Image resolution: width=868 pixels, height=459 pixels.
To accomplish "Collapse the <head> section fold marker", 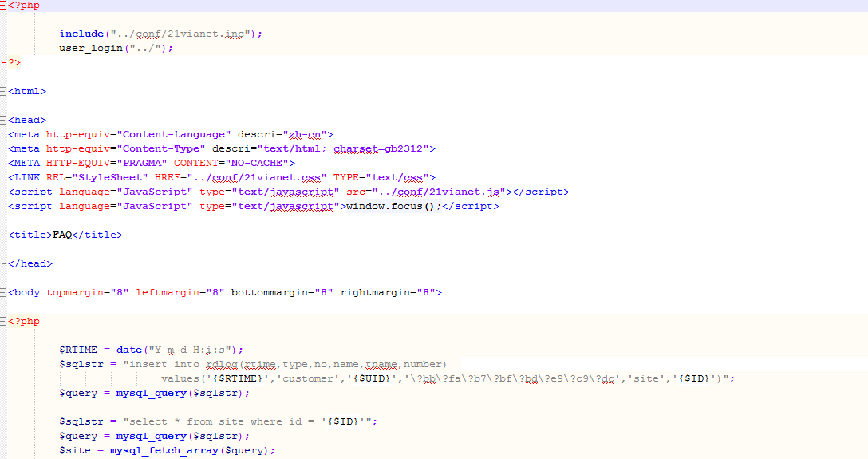I will [x=2, y=121].
